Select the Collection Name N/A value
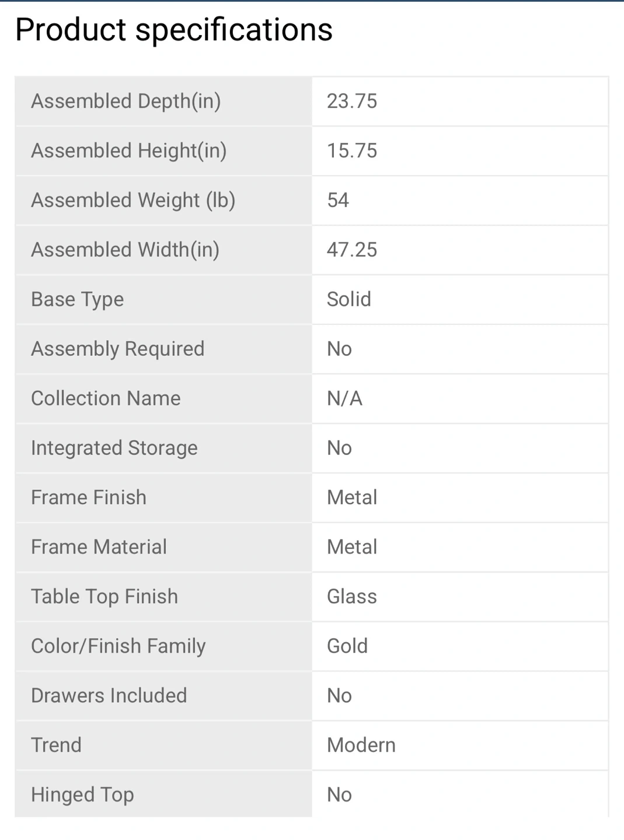Screen dimensions: 624x840 344,399
